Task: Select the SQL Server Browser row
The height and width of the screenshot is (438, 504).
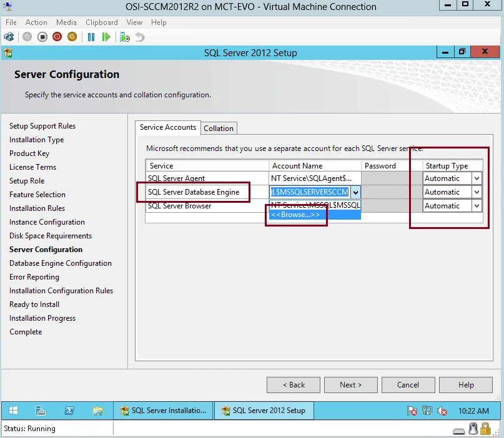Action: 207,206
